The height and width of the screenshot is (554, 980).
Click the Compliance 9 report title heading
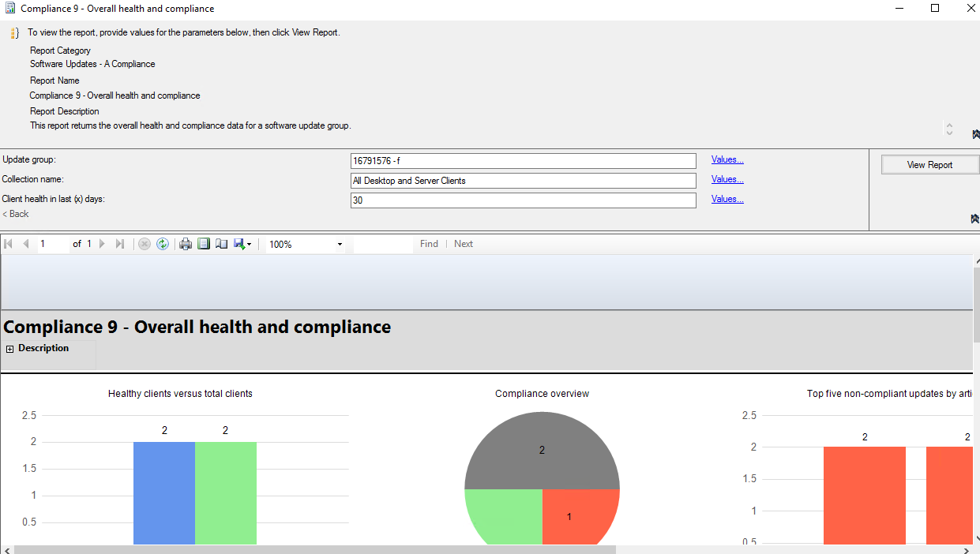pyautogui.click(x=197, y=327)
